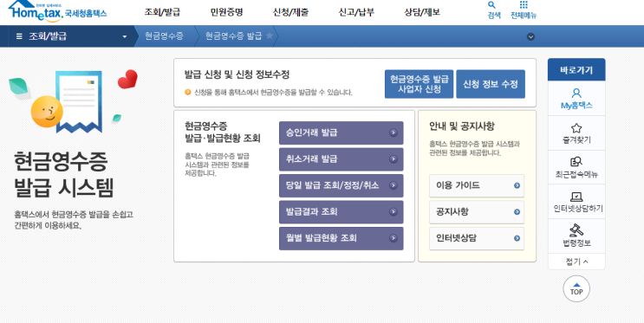Click arrow icon on 공지사항 row
644x323 pixels.
(x=517, y=212)
